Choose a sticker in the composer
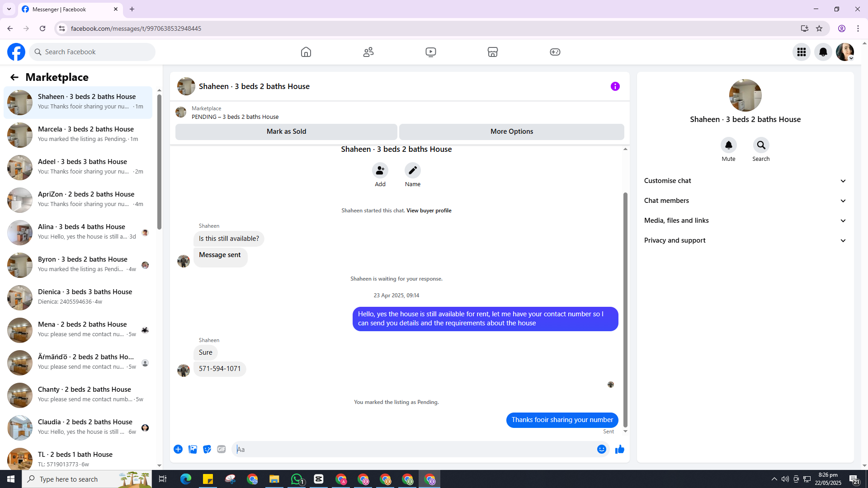The width and height of the screenshot is (868, 488). (207, 449)
